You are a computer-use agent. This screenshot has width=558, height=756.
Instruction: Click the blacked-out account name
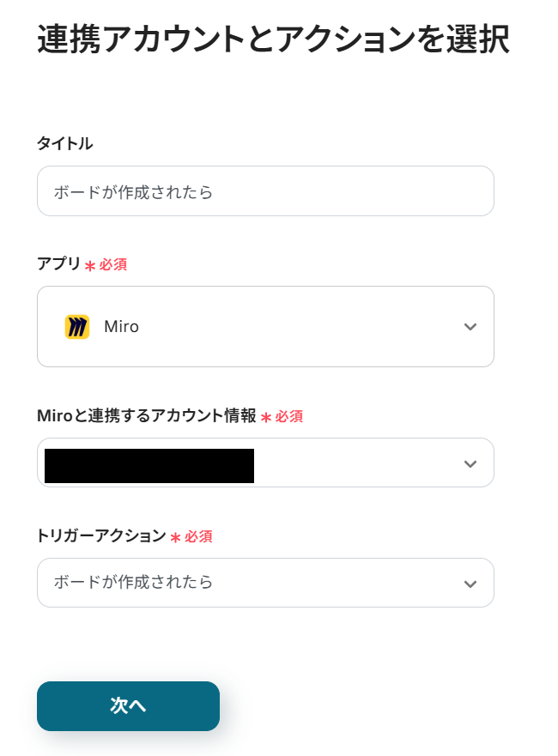[149, 465]
